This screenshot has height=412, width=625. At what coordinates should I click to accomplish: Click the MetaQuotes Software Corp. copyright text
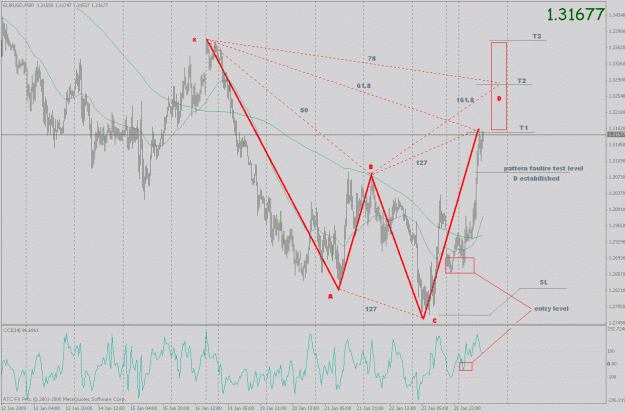click(64, 399)
